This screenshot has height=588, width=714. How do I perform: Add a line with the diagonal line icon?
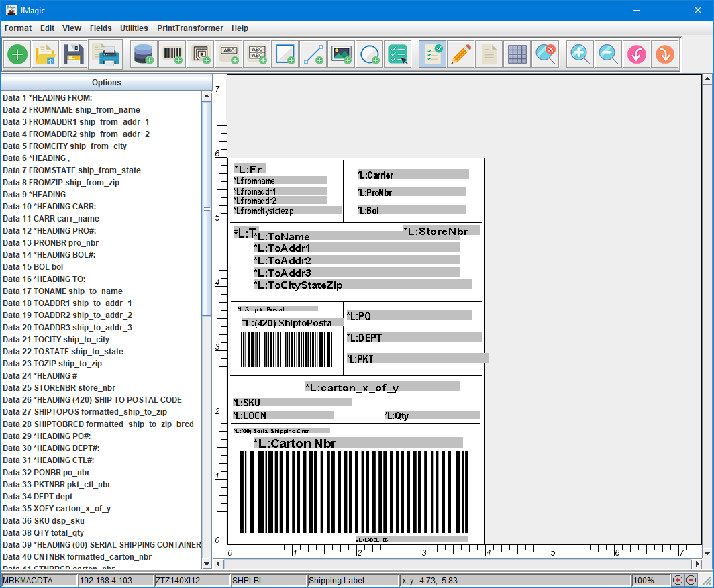pos(314,54)
